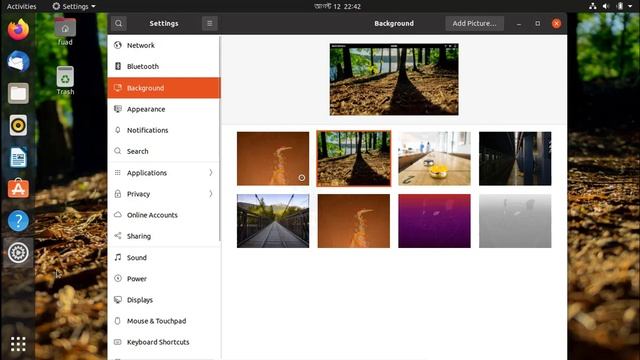Image resolution: width=640 pixels, height=360 pixels.
Task: Open Thunderbird mail from the dock
Action: [18, 62]
